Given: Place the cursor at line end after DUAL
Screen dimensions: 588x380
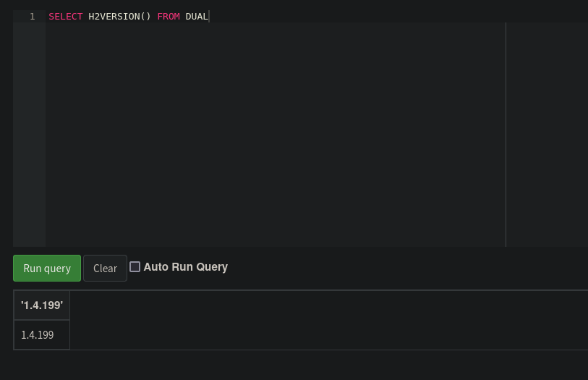Looking at the screenshot, I should [209, 17].
